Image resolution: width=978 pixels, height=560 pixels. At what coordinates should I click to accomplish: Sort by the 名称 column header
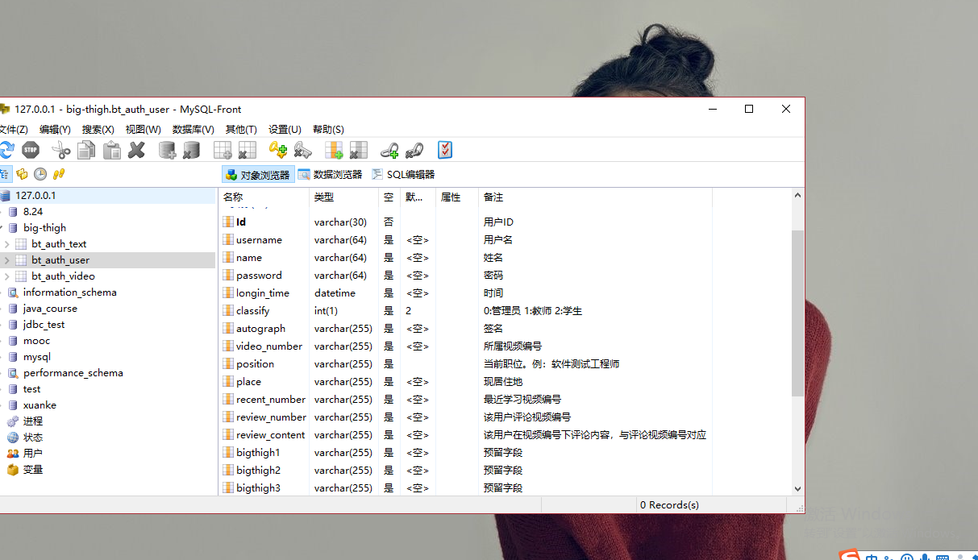(264, 197)
